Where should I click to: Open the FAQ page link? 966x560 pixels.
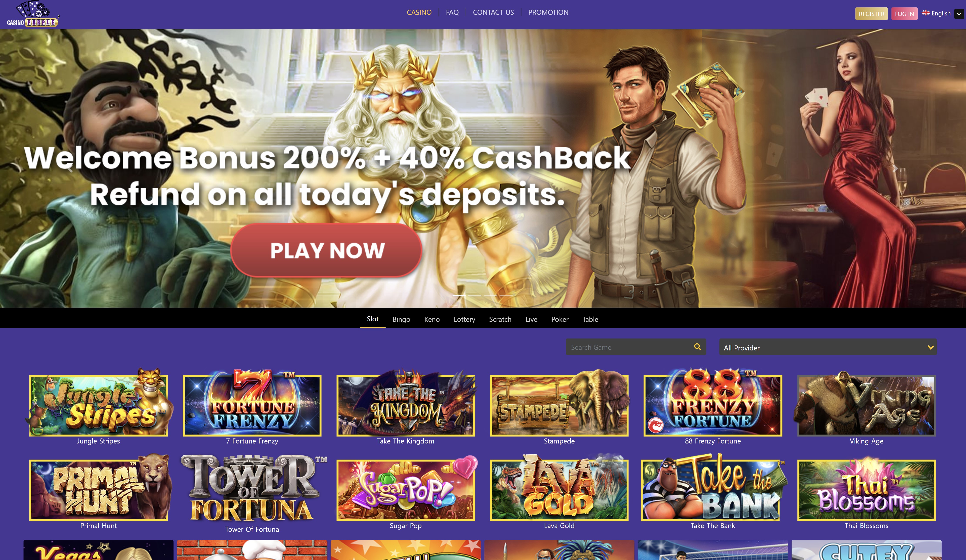[x=452, y=12]
